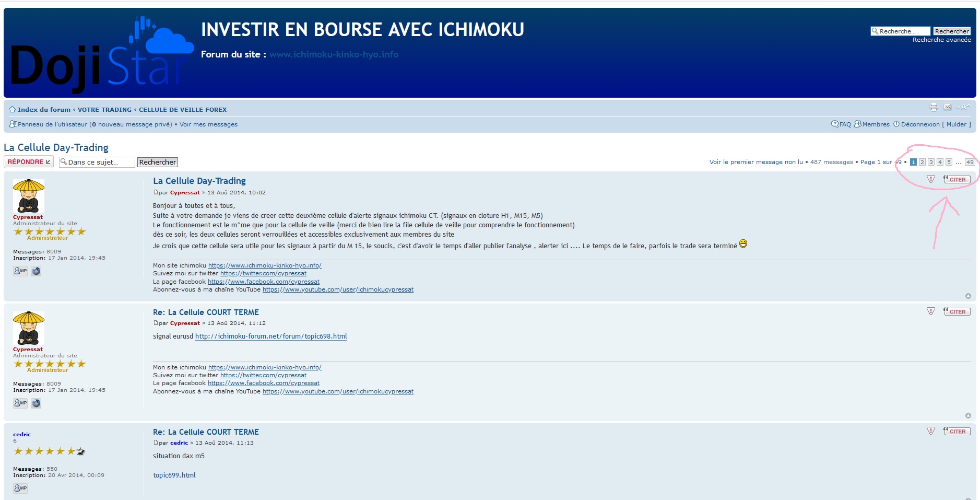Image resolution: width=980 pixels, height=500 pixels.
Task: Quote the first post with CITER
Action: [x=957, y=179]
